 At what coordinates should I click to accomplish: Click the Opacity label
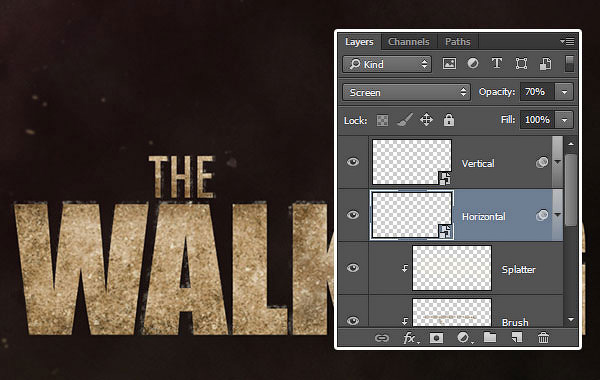(x=497, y=92)
